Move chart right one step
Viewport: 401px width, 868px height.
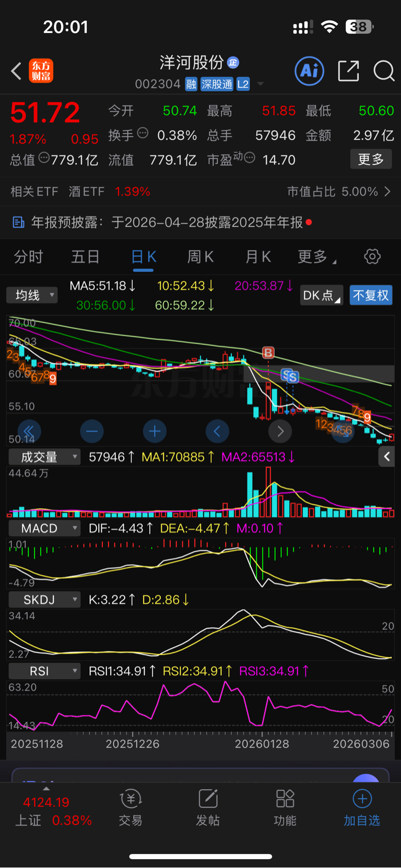pyautogui.click(x=280, y=431)
